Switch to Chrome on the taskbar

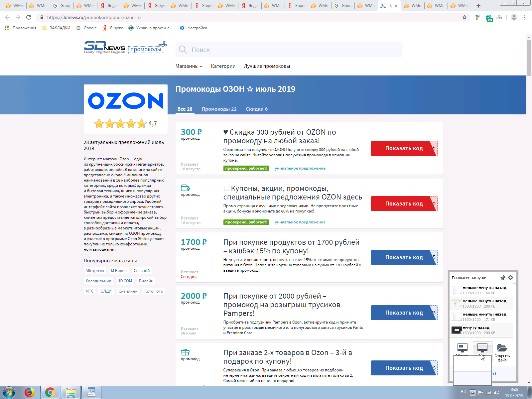coord(50,393)
